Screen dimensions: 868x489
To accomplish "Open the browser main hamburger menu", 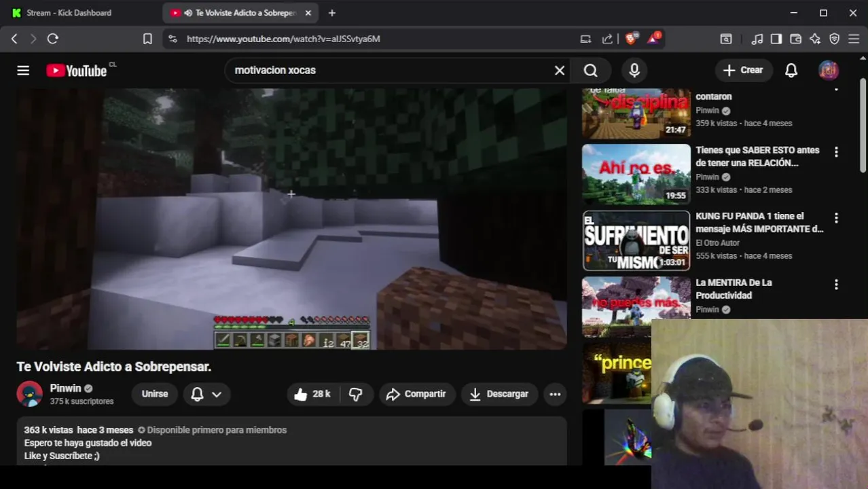I will [854, 39].
